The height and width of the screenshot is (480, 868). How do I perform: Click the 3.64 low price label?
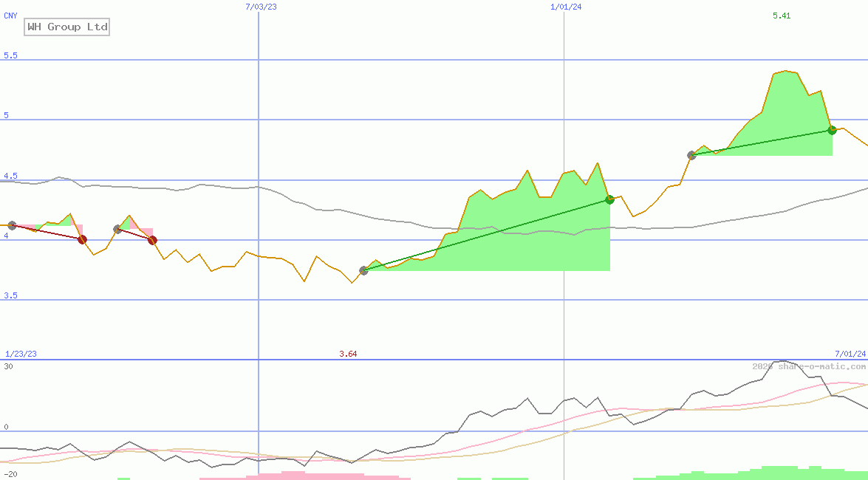pos(347,354)
